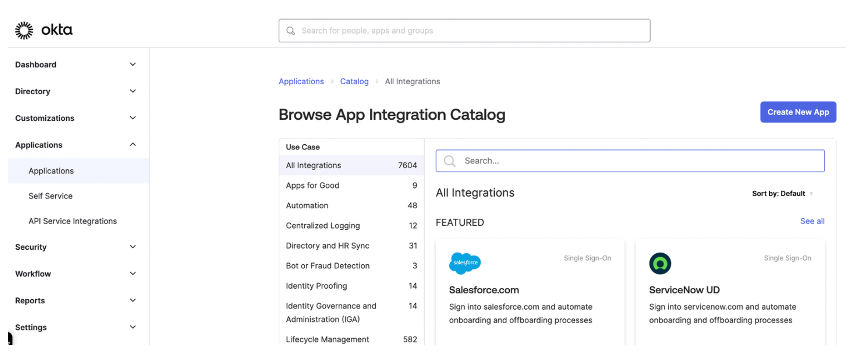The height and width of the screenshot is (353, 868).
Task: Select the Identity Proofing use case
Action: pyautogui.click(x=352, y=286)
